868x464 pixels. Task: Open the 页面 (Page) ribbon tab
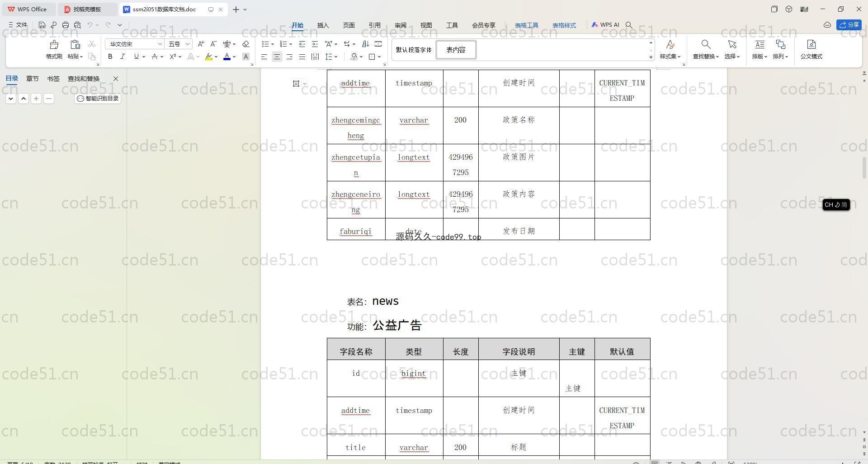click(x=349, y=25)
